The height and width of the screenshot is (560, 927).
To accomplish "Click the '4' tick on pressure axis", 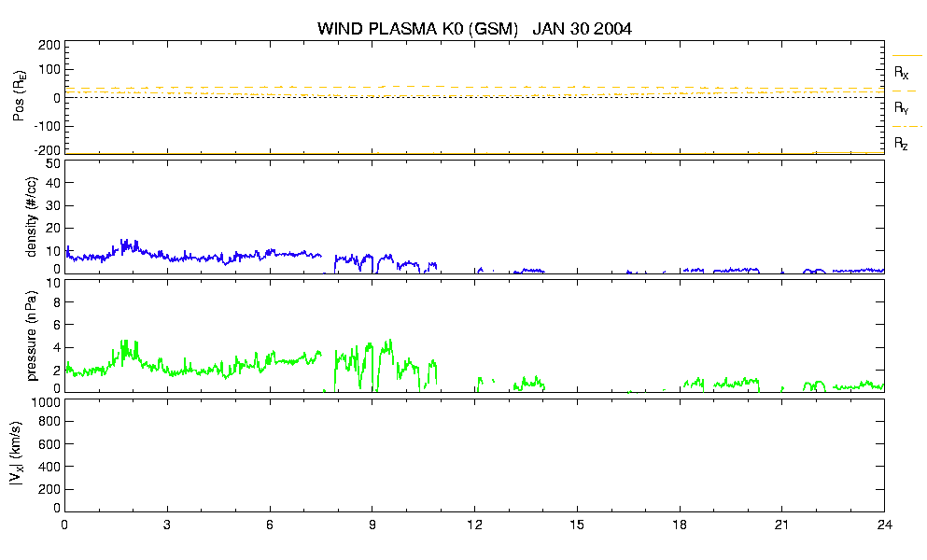I will (x=57, y=348).
